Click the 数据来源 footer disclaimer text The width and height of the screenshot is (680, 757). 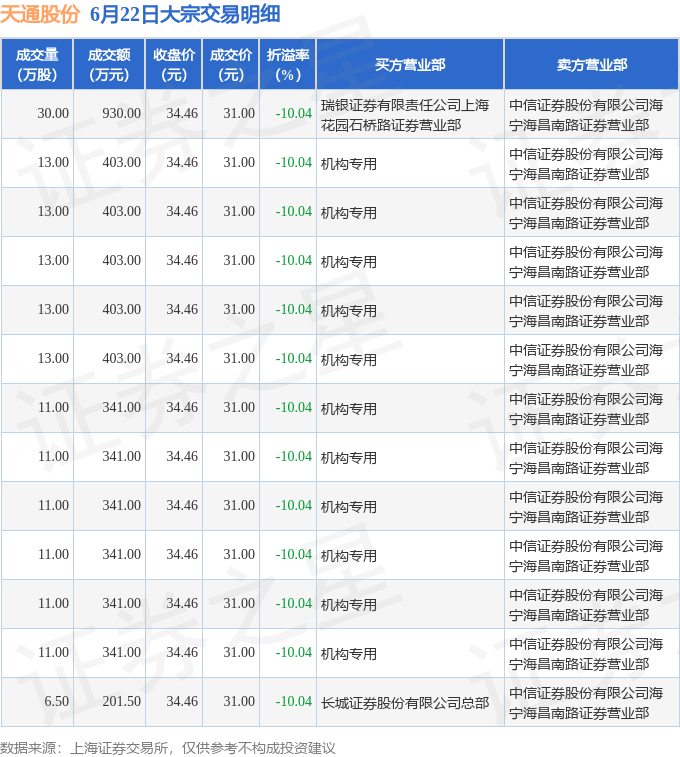[x=167, y=748]
